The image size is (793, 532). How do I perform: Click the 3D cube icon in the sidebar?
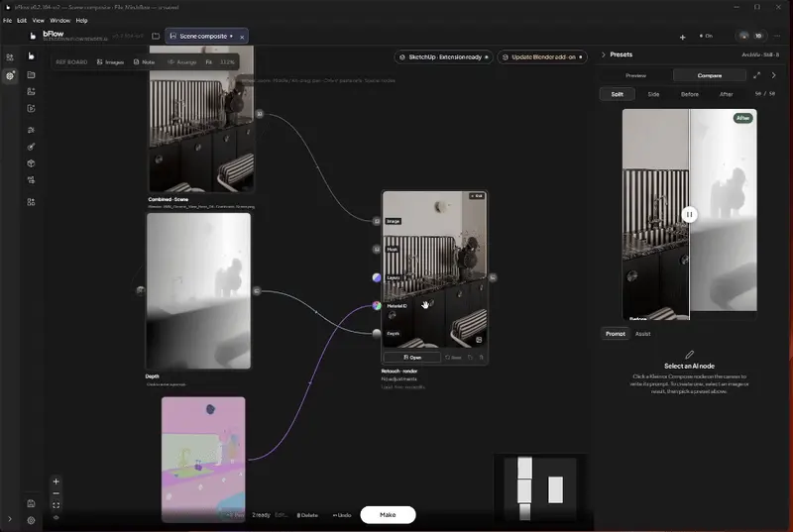(31, 163)
